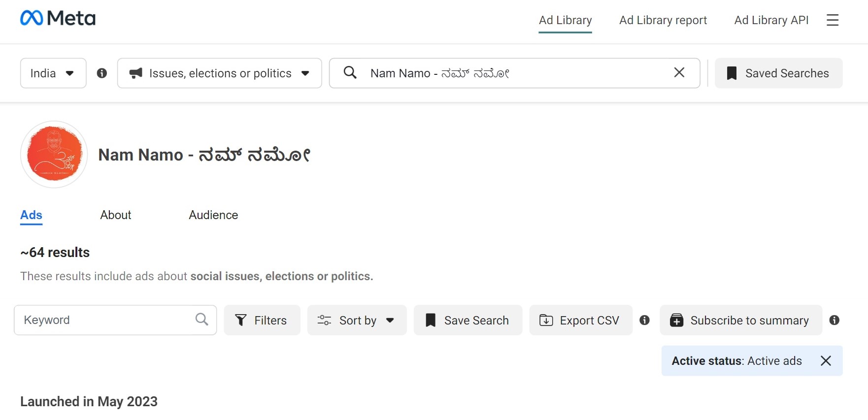Click the Save Search button
868x420 pixels.
(x=468, y=320)
